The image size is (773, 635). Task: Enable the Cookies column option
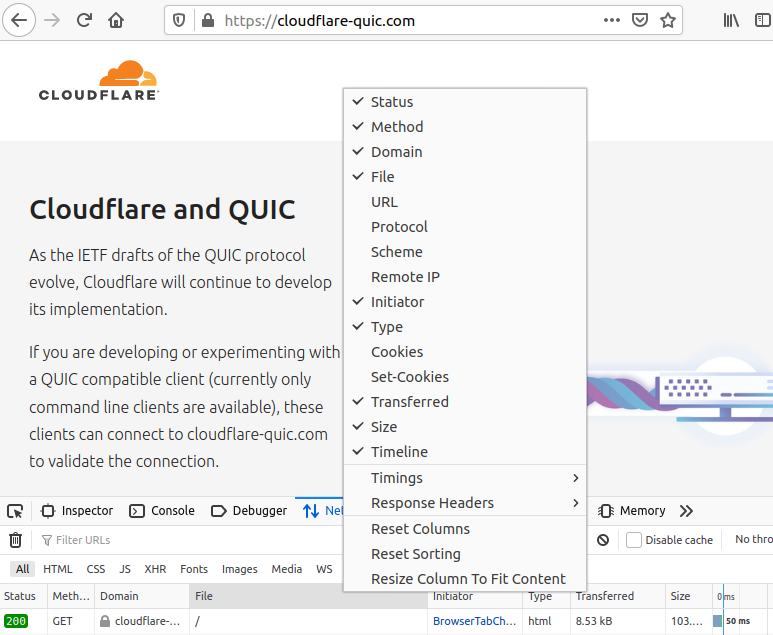465,352
